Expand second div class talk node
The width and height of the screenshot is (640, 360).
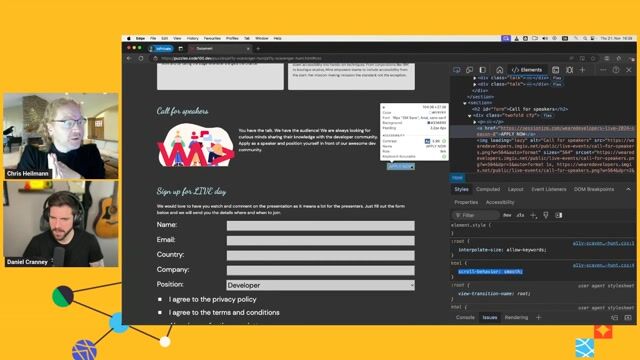(474, 84)
